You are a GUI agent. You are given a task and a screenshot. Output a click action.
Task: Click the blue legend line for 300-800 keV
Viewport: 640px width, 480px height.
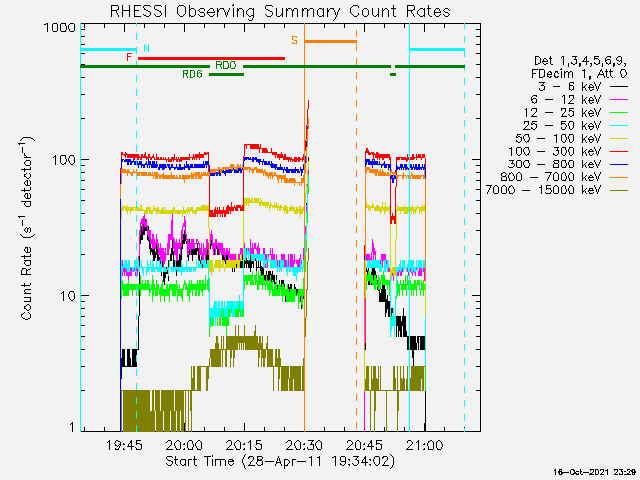tap(619, 164)
